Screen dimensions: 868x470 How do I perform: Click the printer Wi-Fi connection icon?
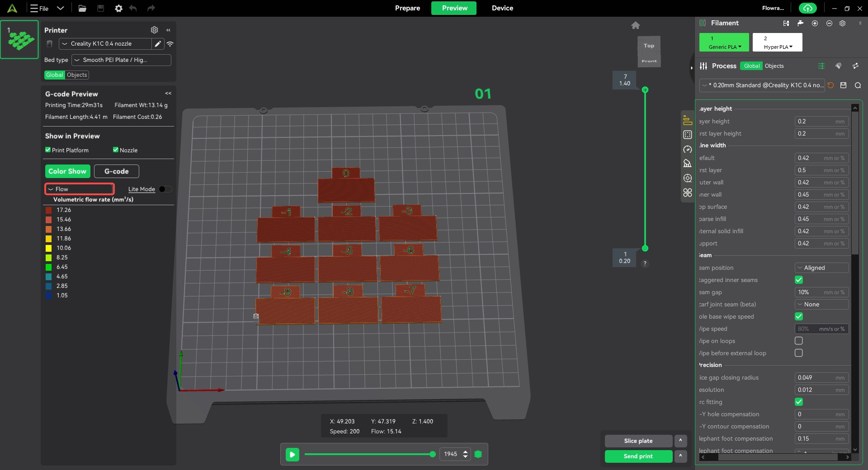170,44
